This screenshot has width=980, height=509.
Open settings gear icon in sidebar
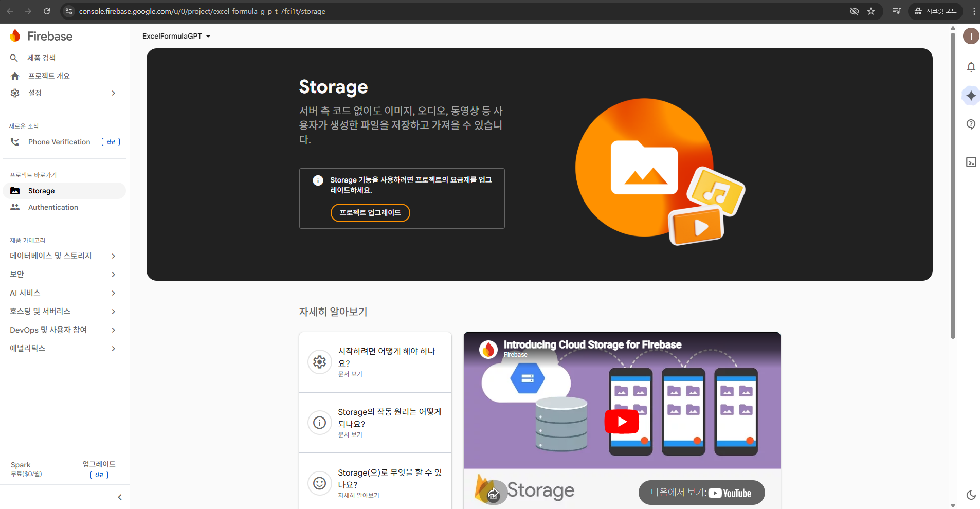point(15,93)
